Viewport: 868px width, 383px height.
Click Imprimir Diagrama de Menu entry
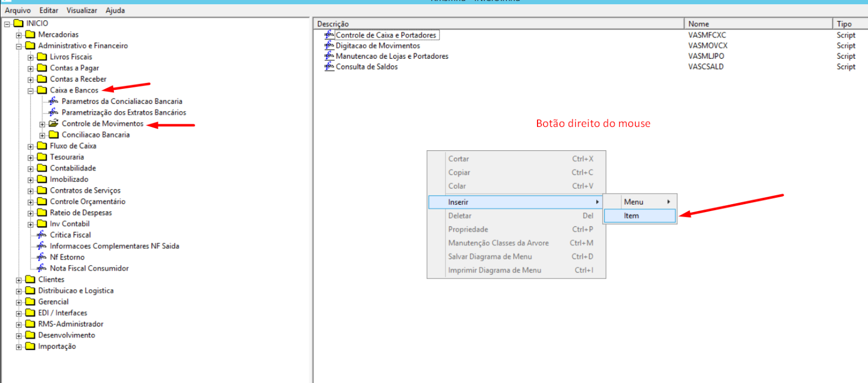click(516, 270)
